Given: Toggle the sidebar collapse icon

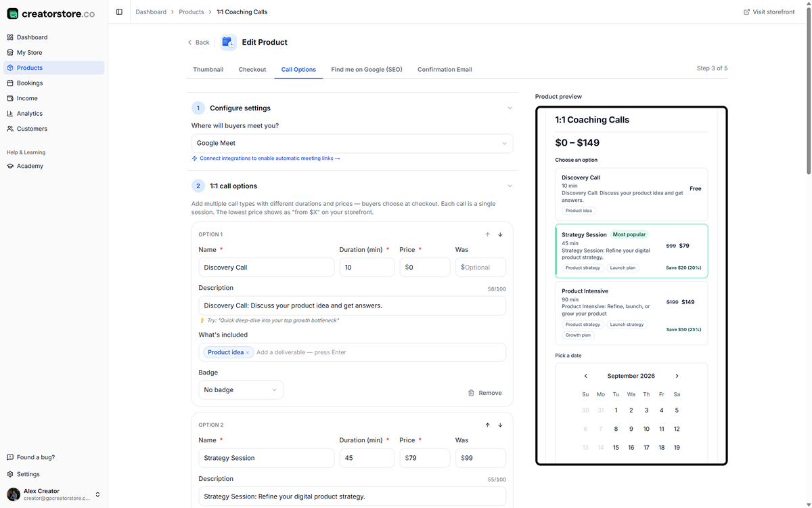Looking at the screenshot, I should (119, 12).
